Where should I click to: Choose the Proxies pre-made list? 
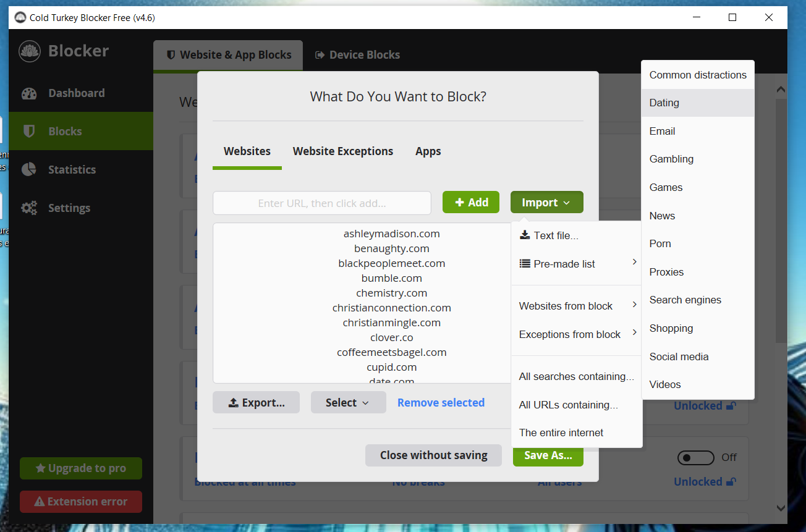coord(698,272)
